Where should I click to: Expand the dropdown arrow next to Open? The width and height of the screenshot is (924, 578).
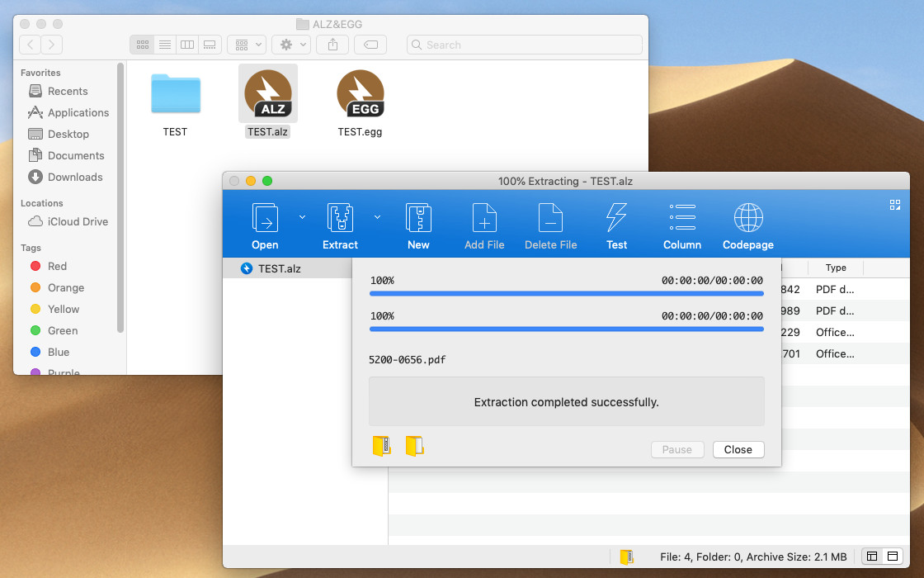click(x=302, y=217)
